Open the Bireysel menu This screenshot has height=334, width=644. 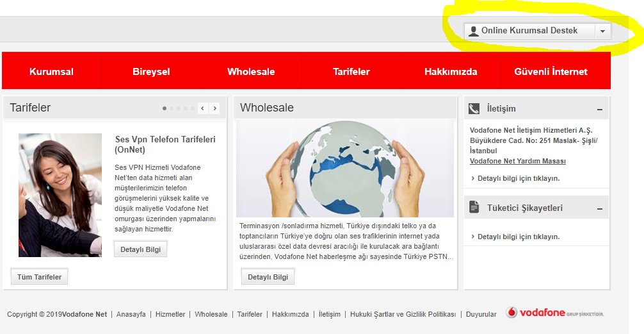(151, 71)
